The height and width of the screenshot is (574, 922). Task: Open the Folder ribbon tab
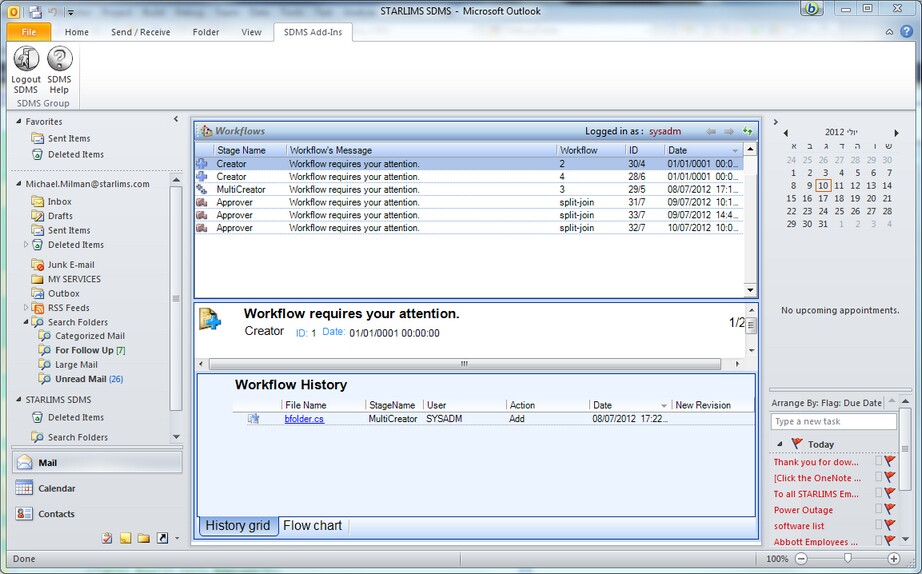click(206, 32)
